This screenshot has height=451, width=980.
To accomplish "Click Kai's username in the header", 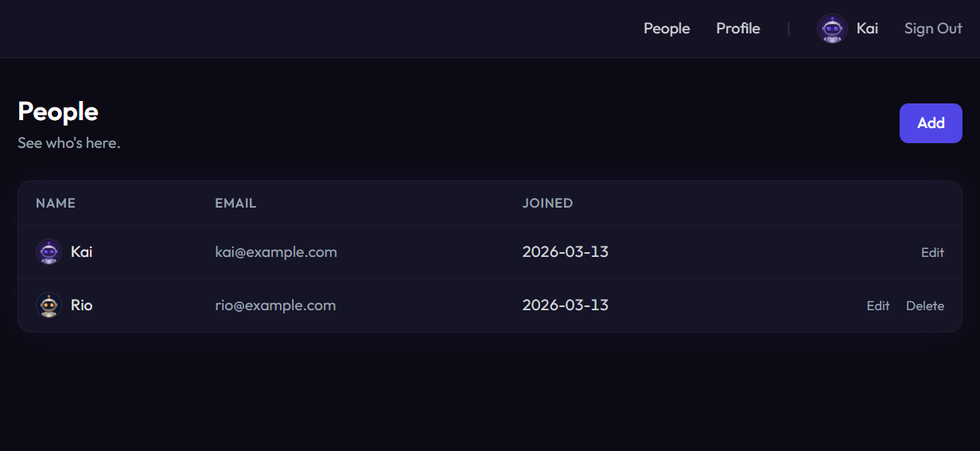I will [x=867, y=29].
